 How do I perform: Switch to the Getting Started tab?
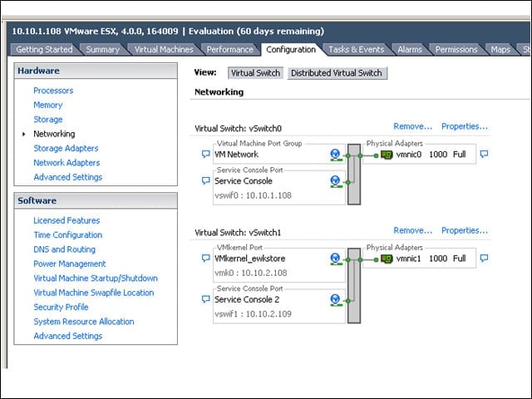pyautogui.click(x=44, y=50)
